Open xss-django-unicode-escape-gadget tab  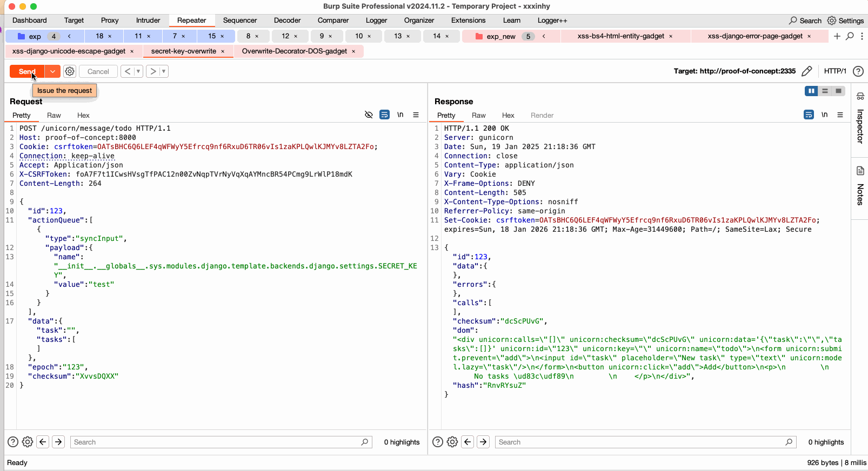click(x=69, y=51)
